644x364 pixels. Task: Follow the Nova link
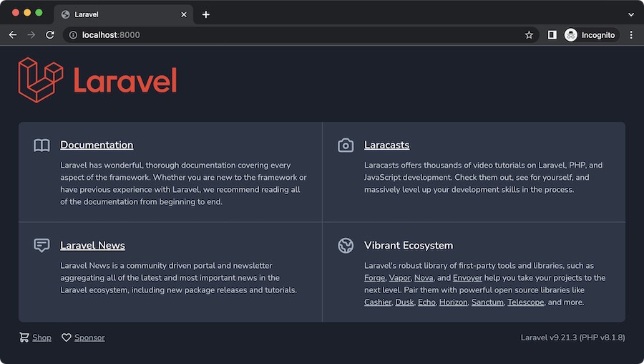[x=424, y=277]
